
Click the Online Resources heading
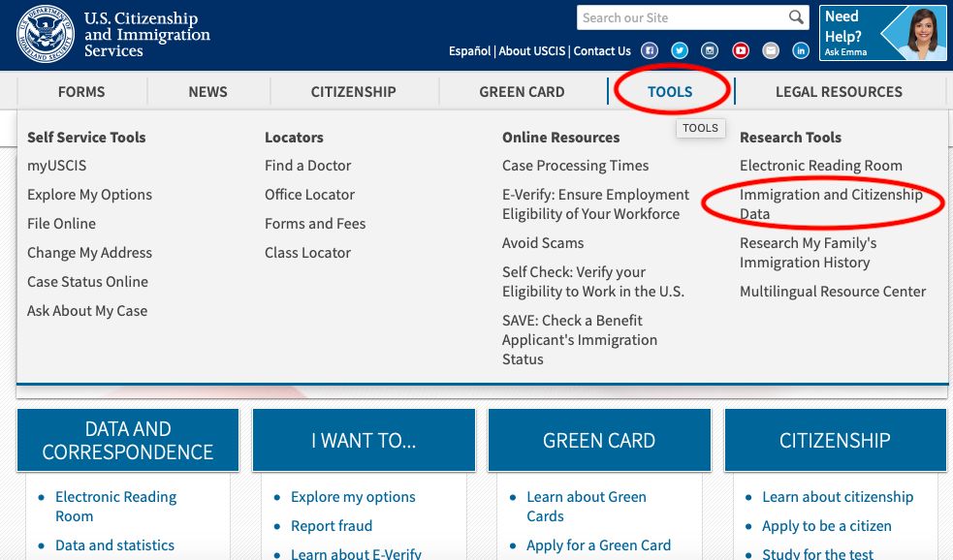tap(560, 138)
